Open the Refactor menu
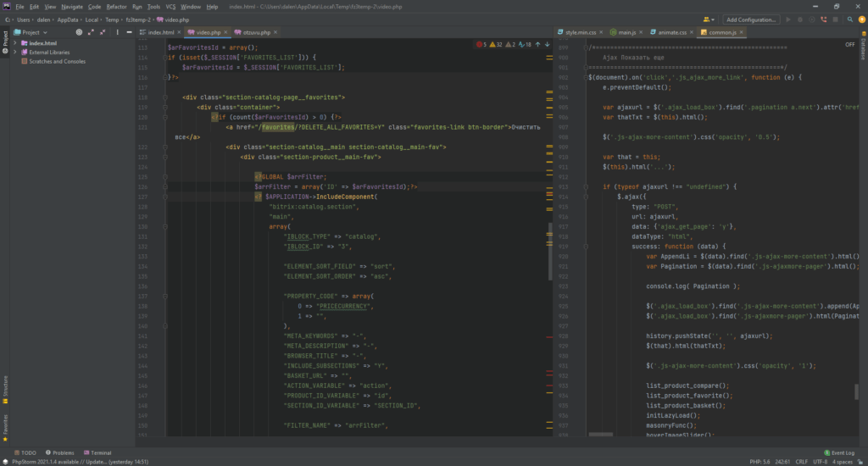The width and height of the screenshot is (868, 466). click(116, 6)
